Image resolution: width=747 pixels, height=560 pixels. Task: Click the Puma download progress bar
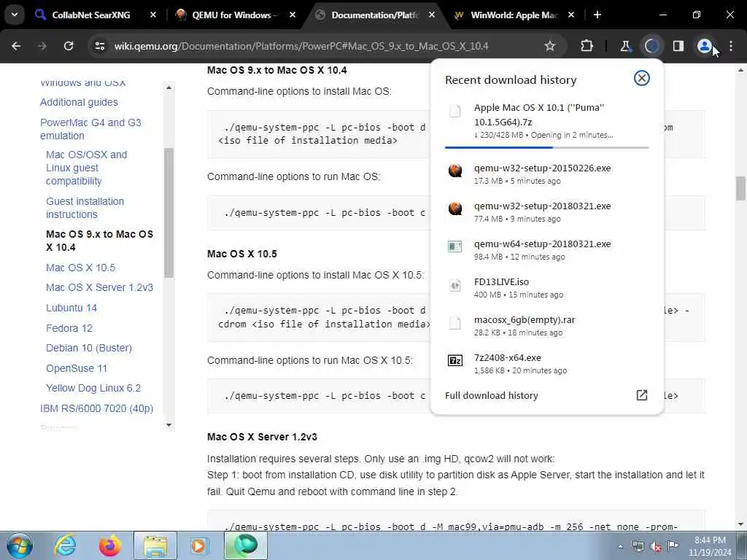pyautogui.click(x=546, y=147)
